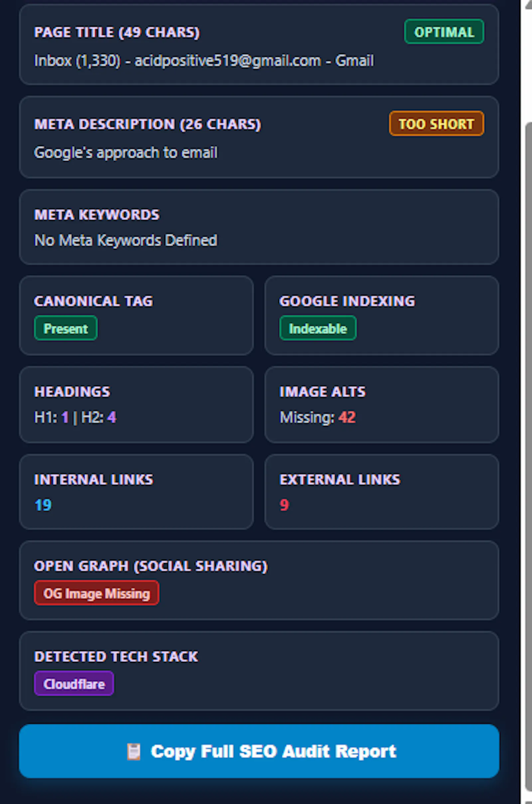The width and height of the screenshot is (532, 804).
Task: Click the Copy Full SEO Audit Report button
Action: click(259, 751)
